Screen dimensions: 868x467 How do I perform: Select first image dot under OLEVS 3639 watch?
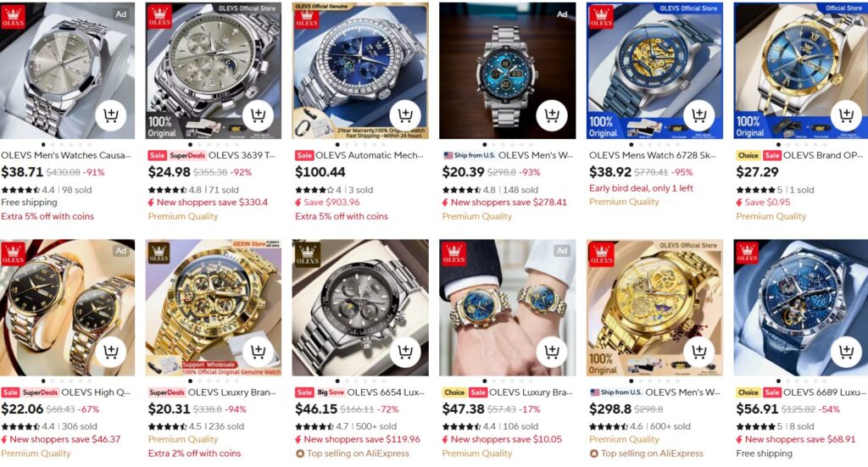coord(191,145)
